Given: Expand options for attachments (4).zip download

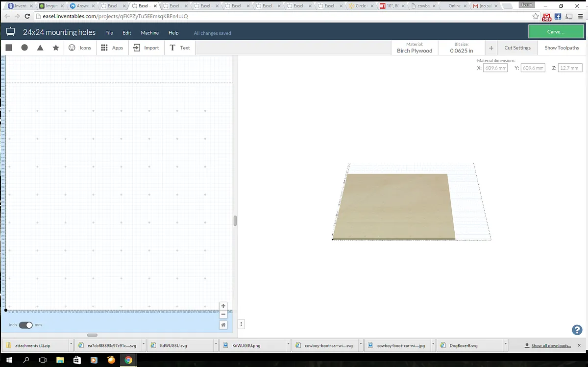Looking at the screenshot, I should tap(71, 345).
